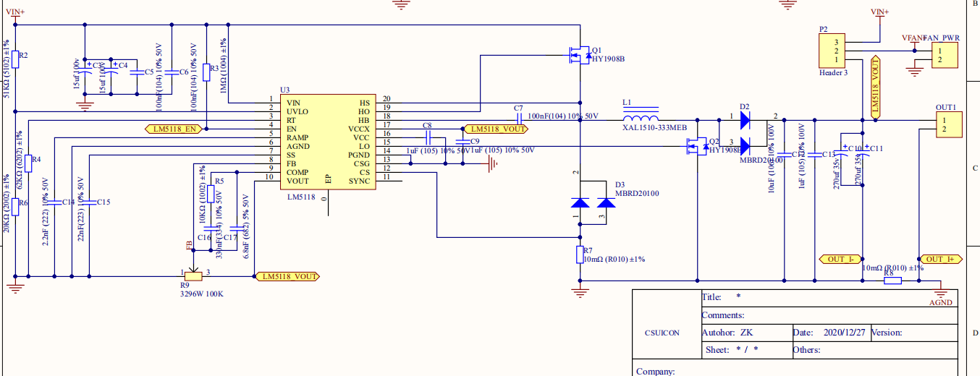Select resistor R2 symbol
This screenshot has width=980, height=376.
click(16, 59)
